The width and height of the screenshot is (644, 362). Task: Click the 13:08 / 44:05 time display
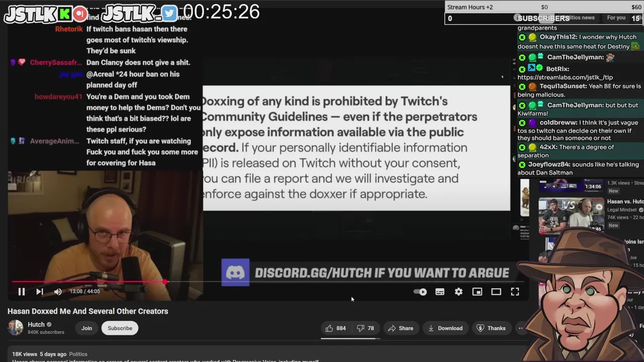point(85,292)
